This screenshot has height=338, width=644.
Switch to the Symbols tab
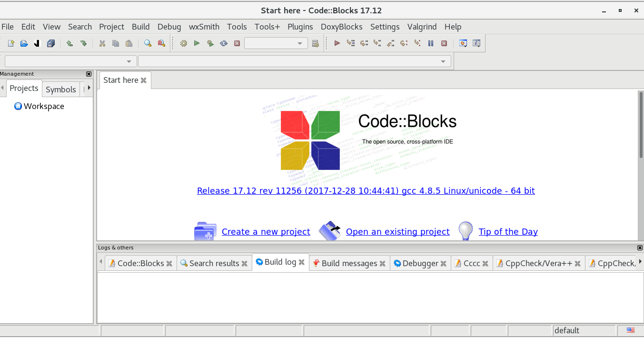pos(60,89)
